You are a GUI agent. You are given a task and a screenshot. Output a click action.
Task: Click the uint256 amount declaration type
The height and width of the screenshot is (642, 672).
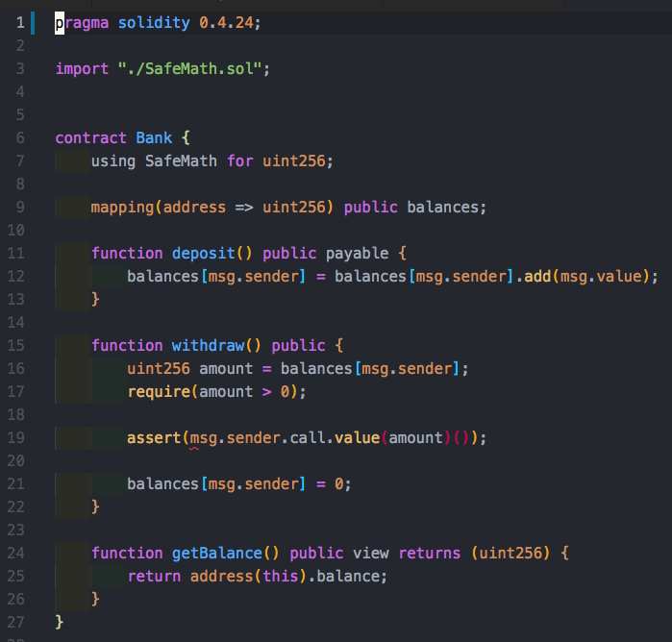pos(159,368)
